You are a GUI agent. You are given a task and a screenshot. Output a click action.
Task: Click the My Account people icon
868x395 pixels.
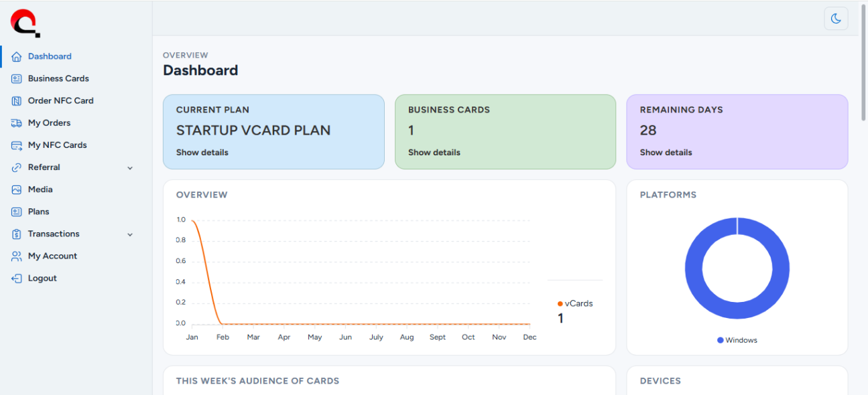coord(17,256)
